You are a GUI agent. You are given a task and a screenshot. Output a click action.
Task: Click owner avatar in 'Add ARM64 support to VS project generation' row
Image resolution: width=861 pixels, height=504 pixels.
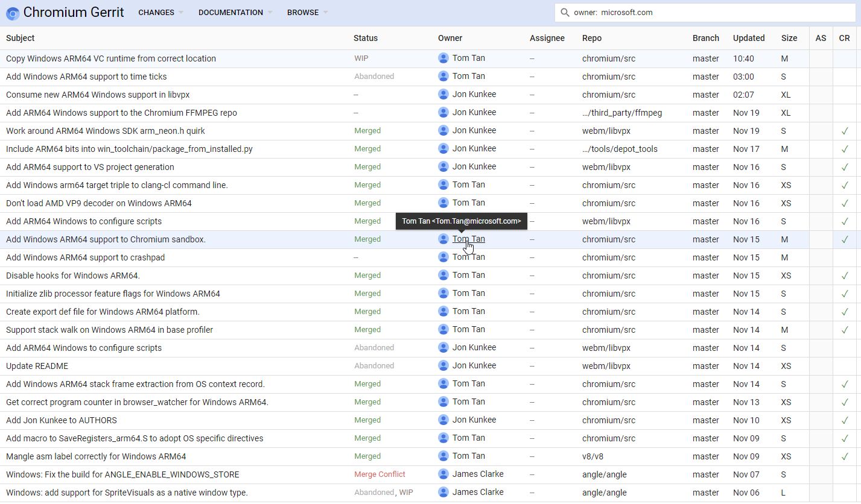click(x=443, y=167)
